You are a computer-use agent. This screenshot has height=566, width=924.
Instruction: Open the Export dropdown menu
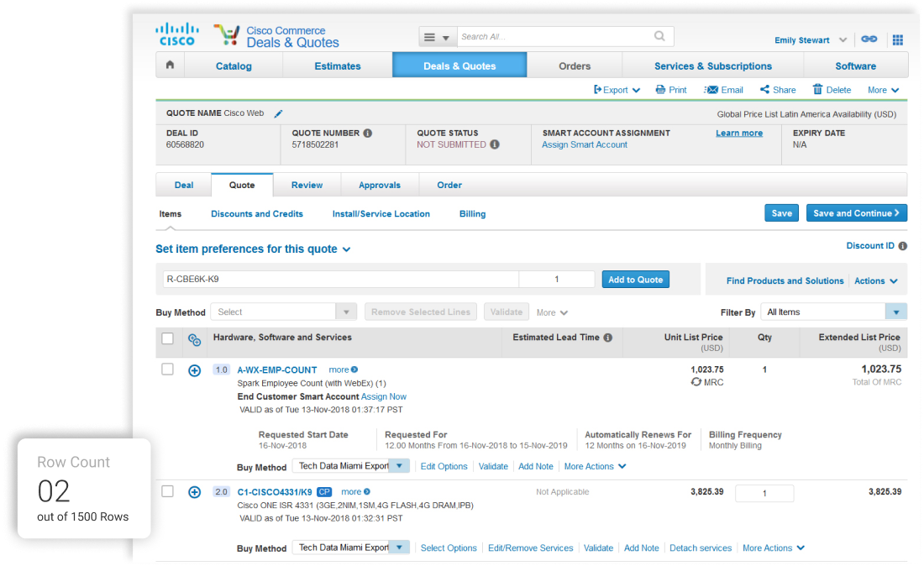click(x=617, y=90)
